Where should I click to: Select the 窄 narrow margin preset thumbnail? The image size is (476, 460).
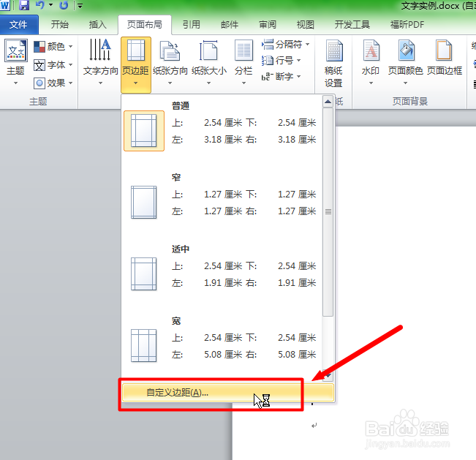pyautogui.click(x=144, y=203)
